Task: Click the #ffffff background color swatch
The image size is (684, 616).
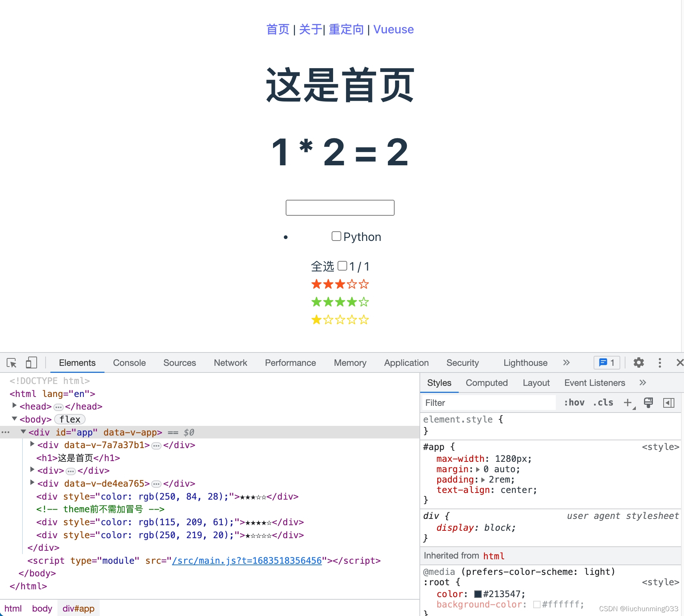Action: click(x=537, y=605)
